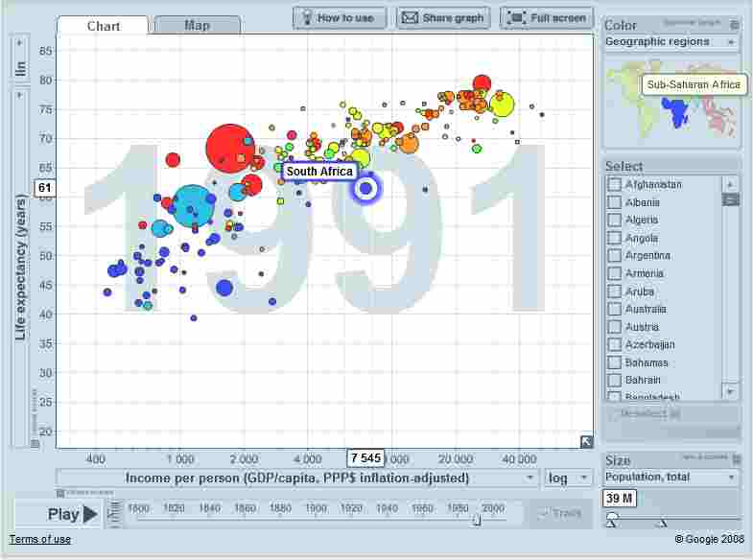Switch to the Map tab
This screenshot has height=560, width=753.
pos(197,25)
